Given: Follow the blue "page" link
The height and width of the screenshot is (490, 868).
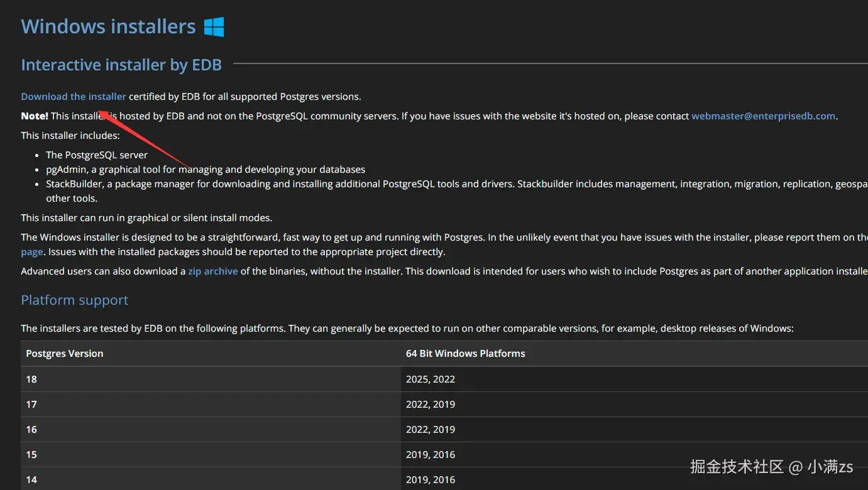Looking at the screenshot, I should pos(32,252).
